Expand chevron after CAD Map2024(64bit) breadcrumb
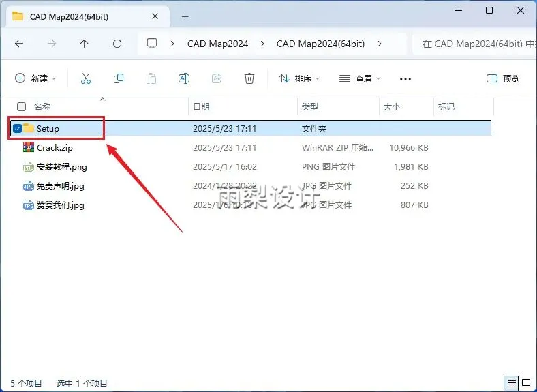This screenshot has width=537, height=392. pos(380,44)
